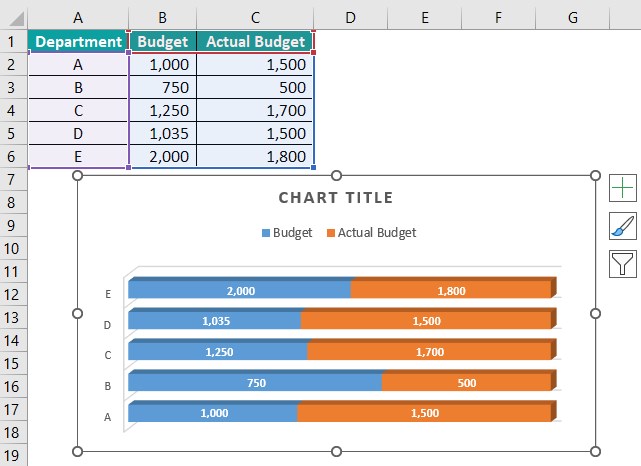Image resolution: width=641 pixels, height=466 pixels.
Task: Select row 10 header
Action: (13, 248)
